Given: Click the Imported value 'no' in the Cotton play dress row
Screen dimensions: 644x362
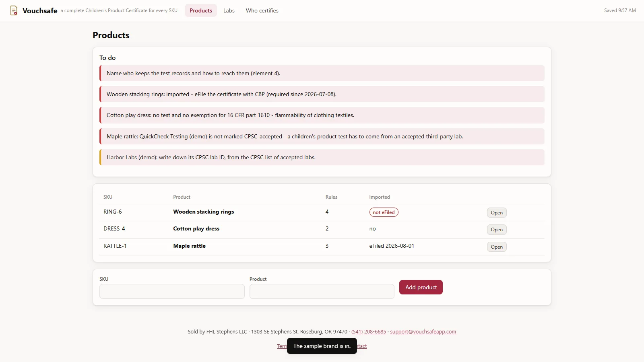Looking at the screenshot, I should (373, 228).
